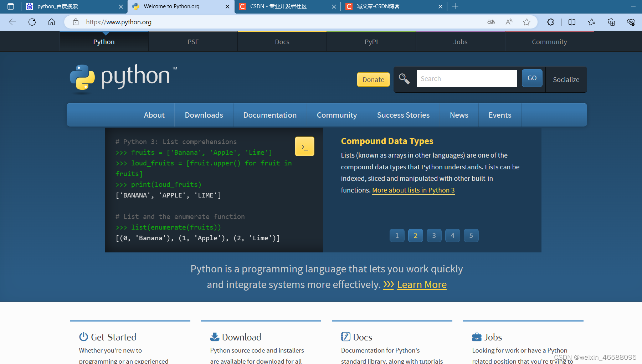Open the tab actions menu icon

[x=11, y=6]
